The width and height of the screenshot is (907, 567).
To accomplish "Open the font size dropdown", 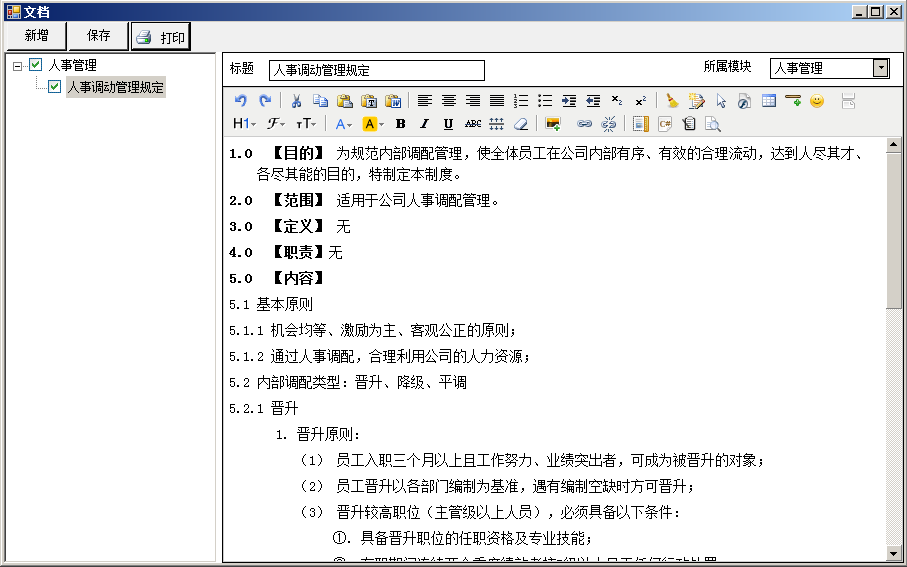I will [306, 124].
